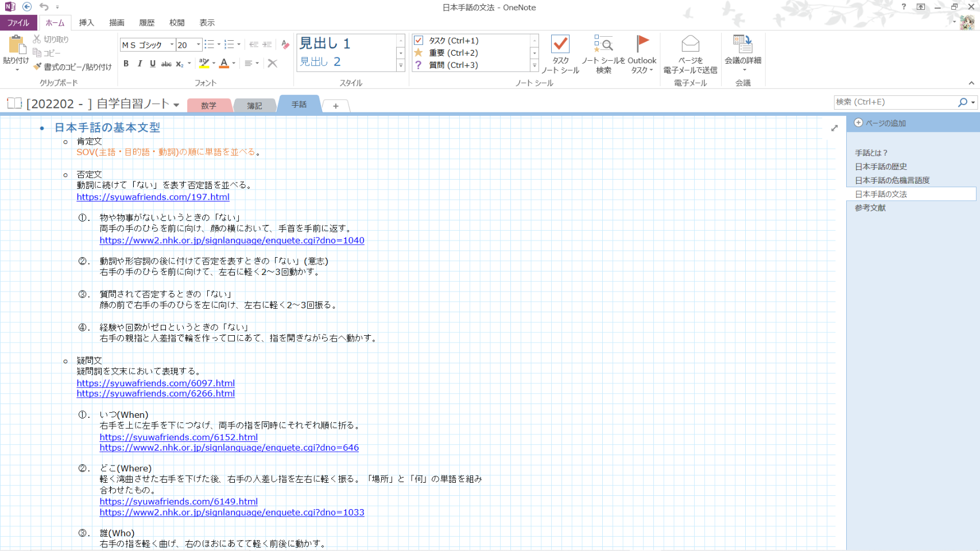Apply italic formatting from the ribbon

coord(140,64)
